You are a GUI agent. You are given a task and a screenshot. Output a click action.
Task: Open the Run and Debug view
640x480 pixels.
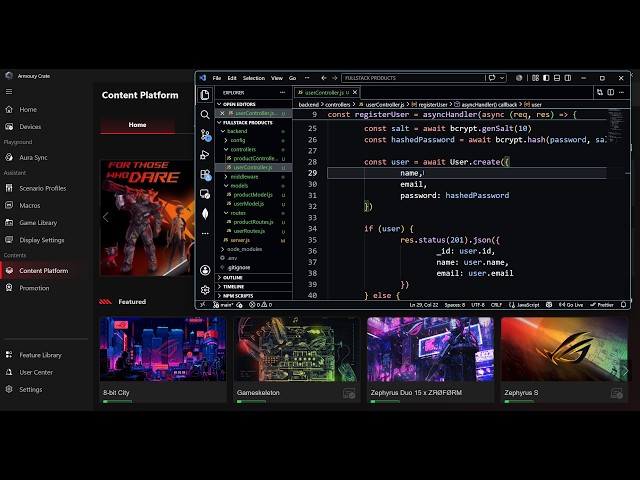tap(205, 155)
